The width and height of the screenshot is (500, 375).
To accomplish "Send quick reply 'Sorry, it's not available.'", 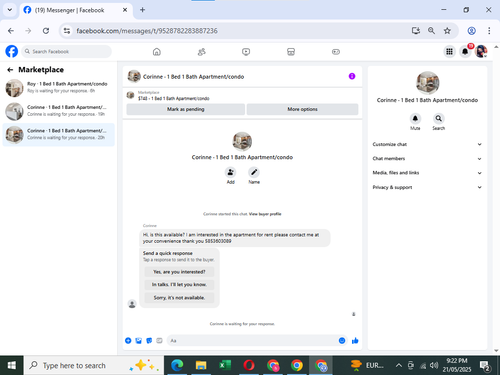I will click(179, 297).
